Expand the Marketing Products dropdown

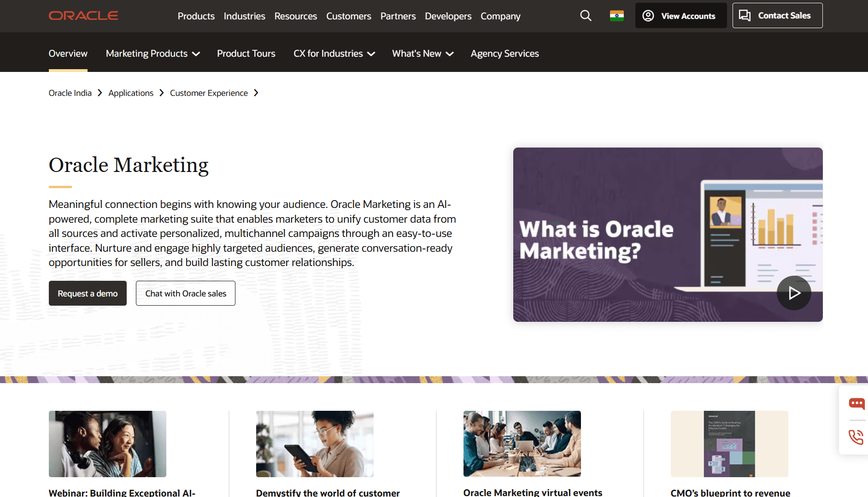[153, 53]
